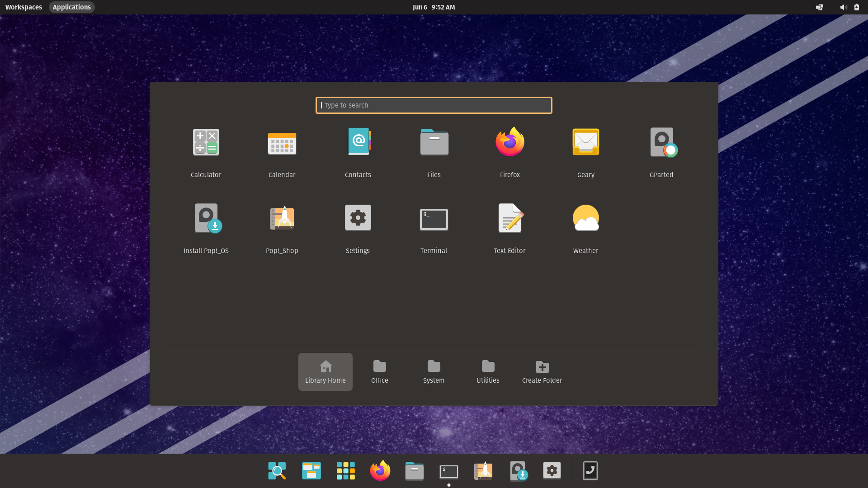Image resolution: width=868 pixels, height=488 pixels.
Task: Click the Install Pop!_OS dock icon
Action: 518,471
